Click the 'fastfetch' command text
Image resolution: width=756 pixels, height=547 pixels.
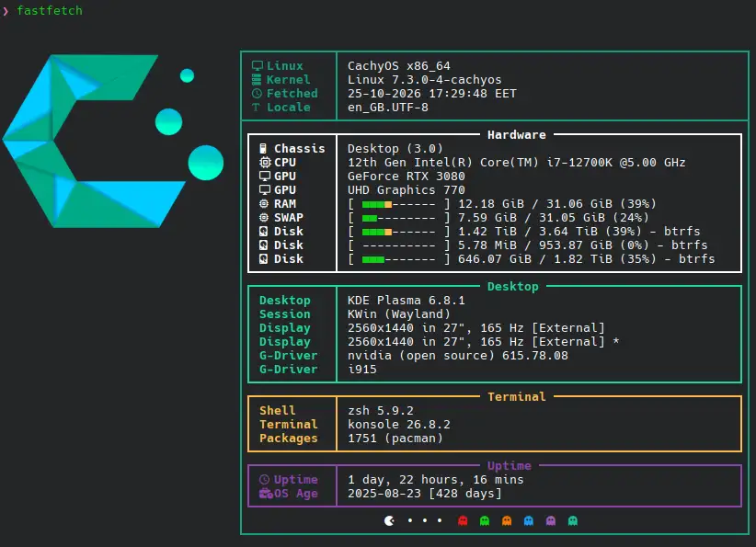50,11
